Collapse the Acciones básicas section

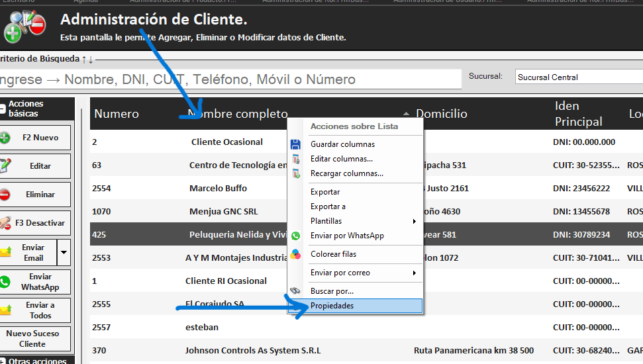tap(3, 109)
